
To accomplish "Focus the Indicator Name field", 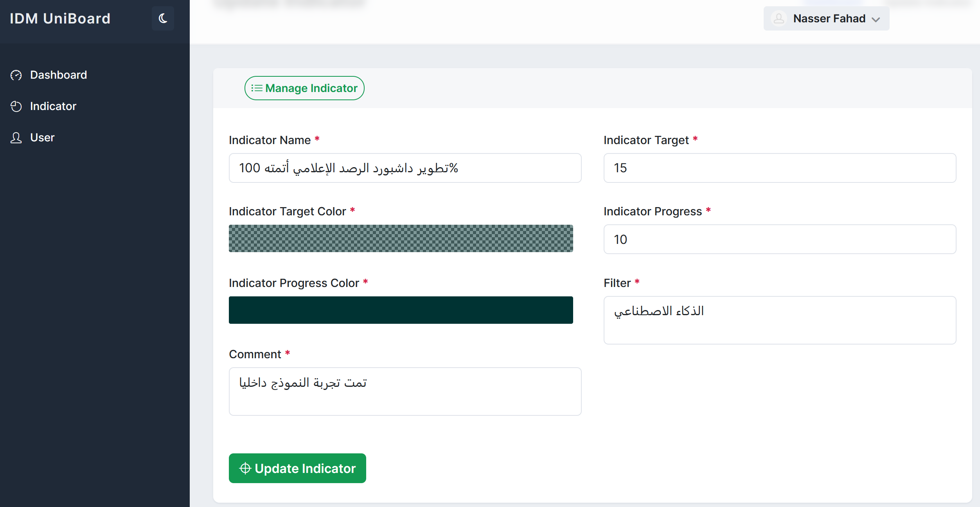I will (x=405, y=168).
